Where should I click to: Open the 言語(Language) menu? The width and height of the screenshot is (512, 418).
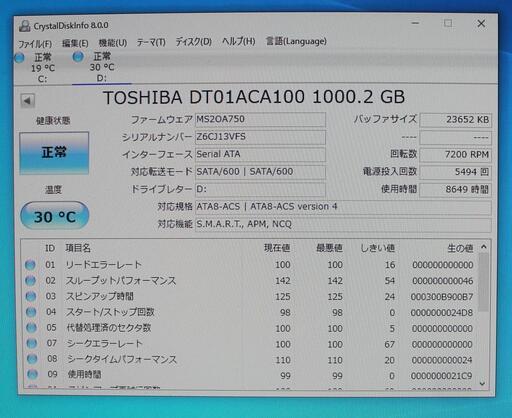296,41
